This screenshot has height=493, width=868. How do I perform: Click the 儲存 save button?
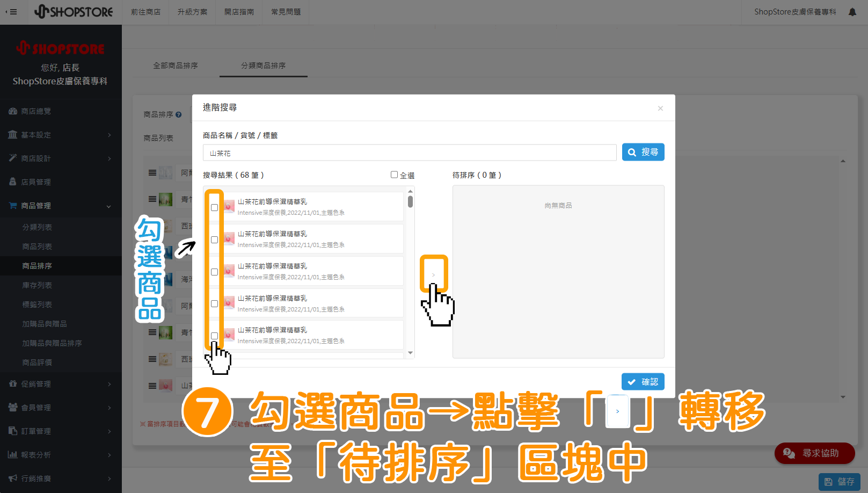840,482
